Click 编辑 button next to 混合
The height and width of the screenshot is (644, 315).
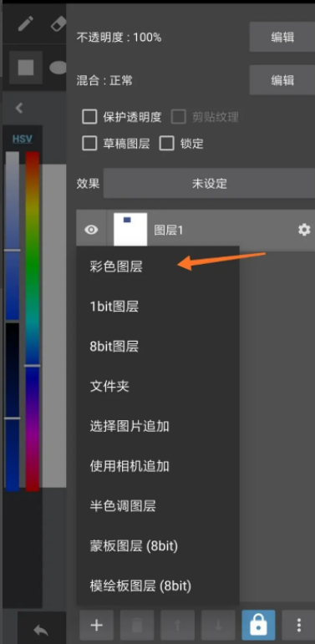(282, 79)
